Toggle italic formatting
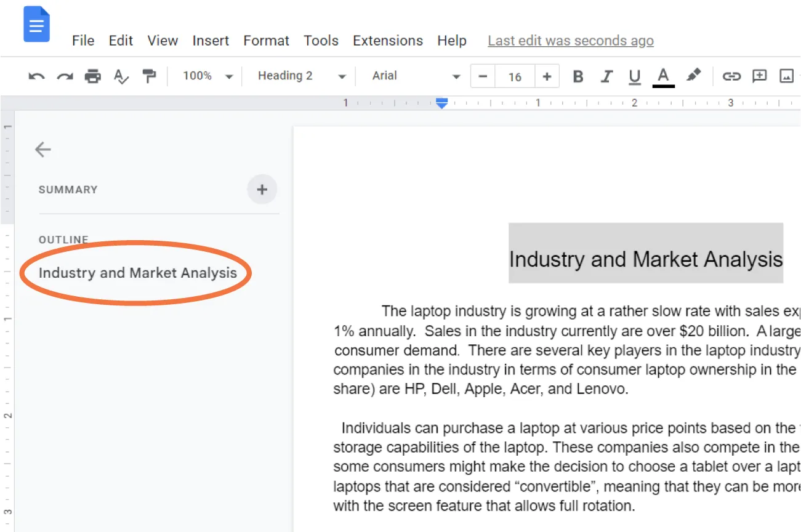Viewport: 801px width, 532px height. [x=606, y=76]
